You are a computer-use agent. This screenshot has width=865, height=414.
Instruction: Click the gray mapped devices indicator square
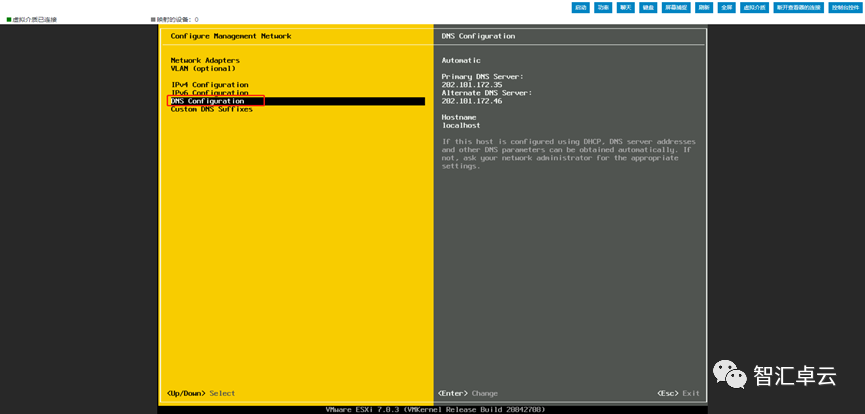pos(153,19)
